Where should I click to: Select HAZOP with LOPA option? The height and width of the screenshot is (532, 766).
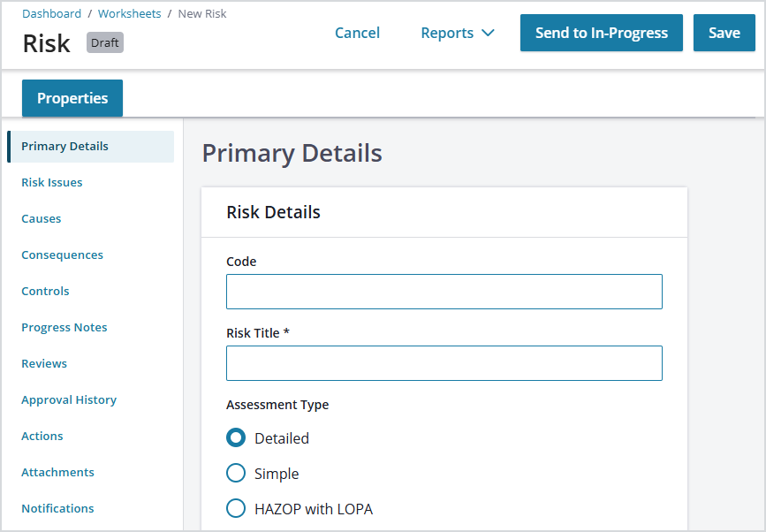click(x=236, y=508)
